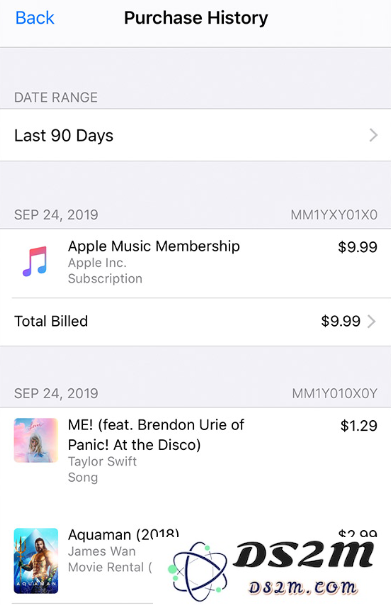Tap the Apple Inc. Subscription subtitle

click(x=105, y=271)
